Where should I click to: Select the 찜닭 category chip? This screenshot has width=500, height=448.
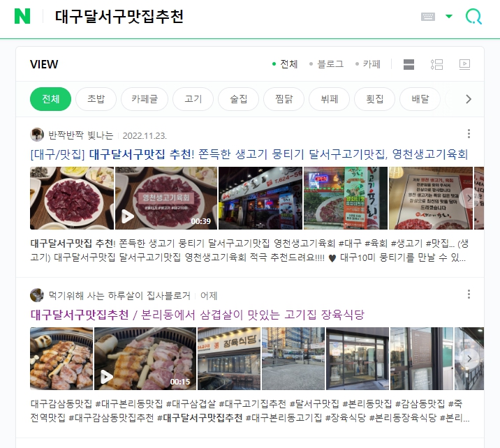pos(284,99)
